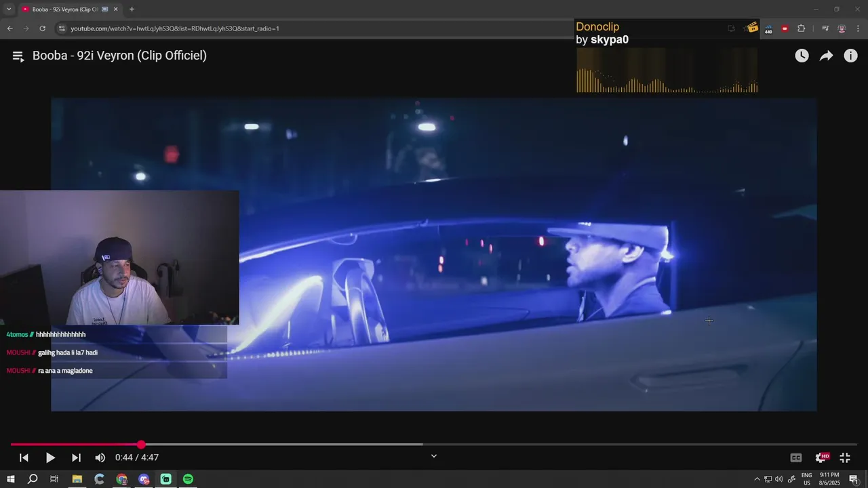Skip to the next video
The height and width of the screenshot is (488, 868).
pyautogui.click(x=76, y=457)
